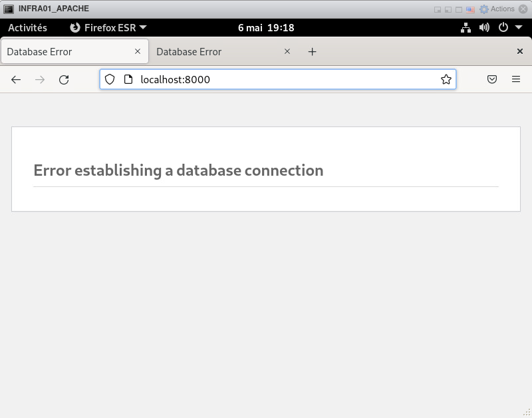
Task: Open the Activités overview
Action: (27, 28)
